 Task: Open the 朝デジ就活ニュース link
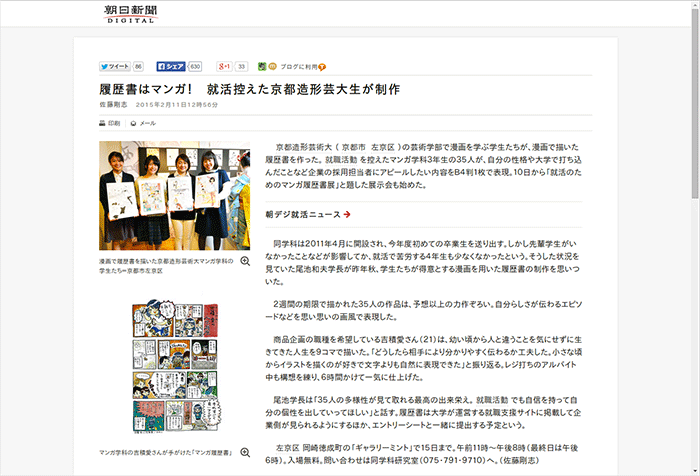point(303,215)
